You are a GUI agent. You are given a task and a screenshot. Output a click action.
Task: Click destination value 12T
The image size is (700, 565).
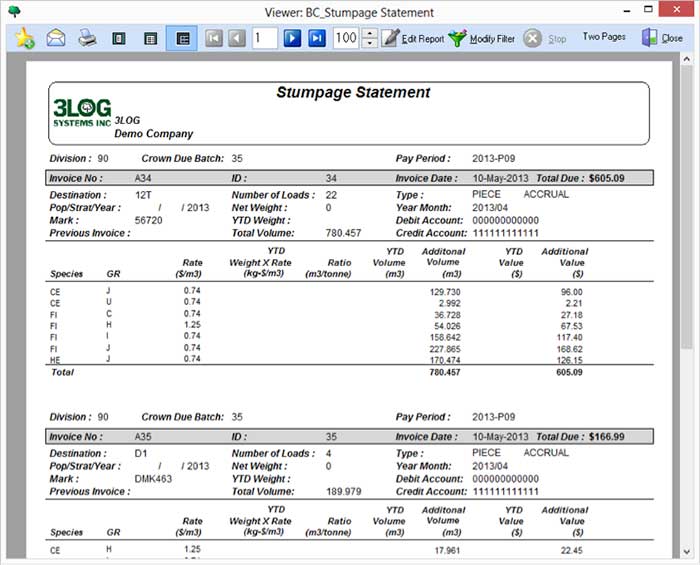click(143, 195)
